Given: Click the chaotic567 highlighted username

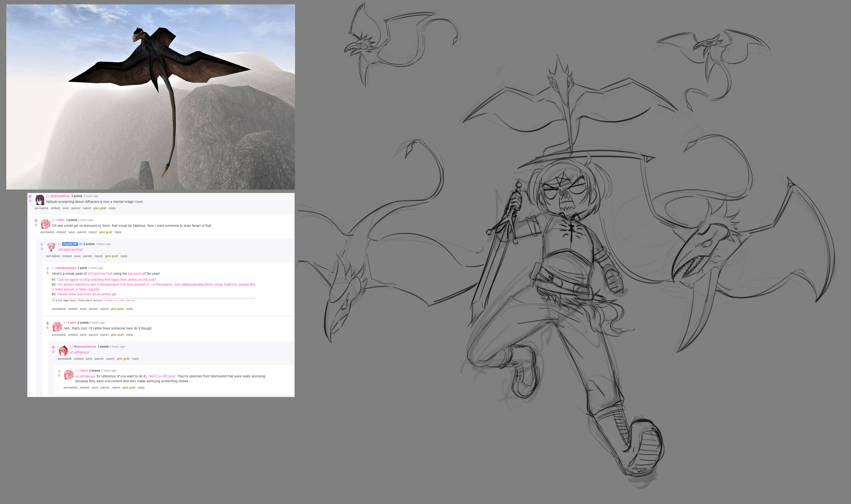Looking at the screenshot, I should (70, 244).
